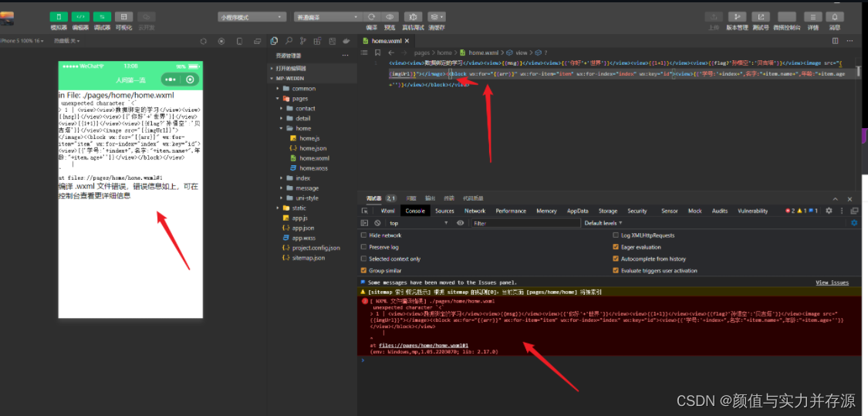Click the preview eye icon in toolbar
868x416 pixels.
(x=390, y=17)
